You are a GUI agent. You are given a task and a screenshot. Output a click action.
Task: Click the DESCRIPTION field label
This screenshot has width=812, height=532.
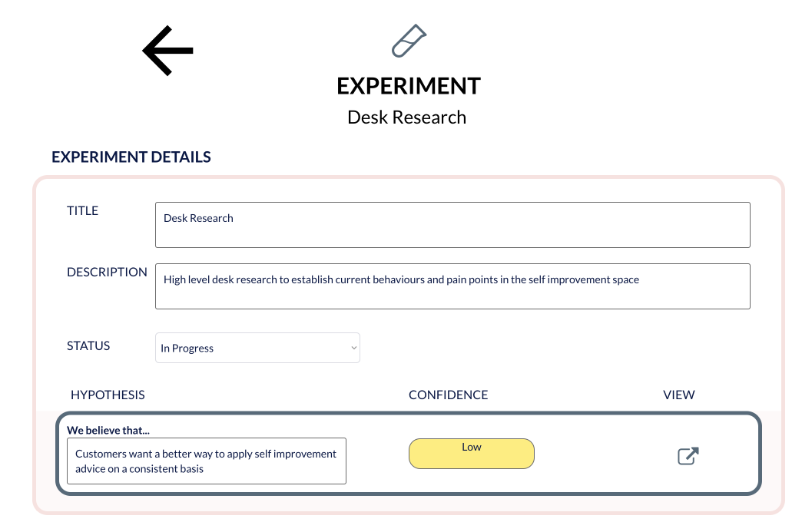click(107, 273)
